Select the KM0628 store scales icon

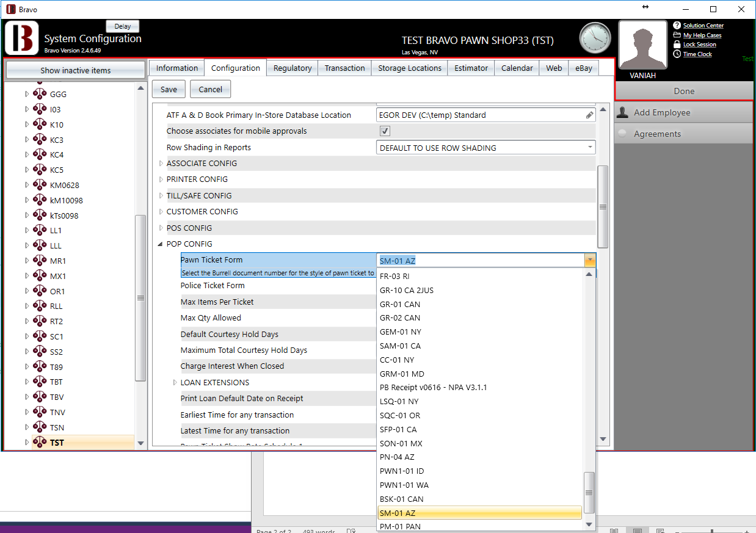[40, 185]
